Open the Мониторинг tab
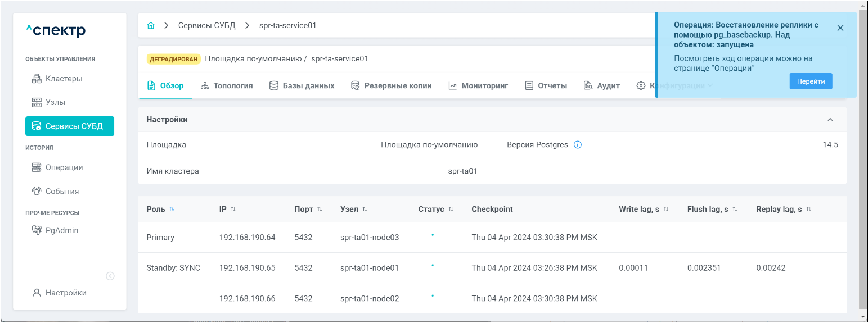The height and width of the screenshot is (323, 868). tap(478, 86)
